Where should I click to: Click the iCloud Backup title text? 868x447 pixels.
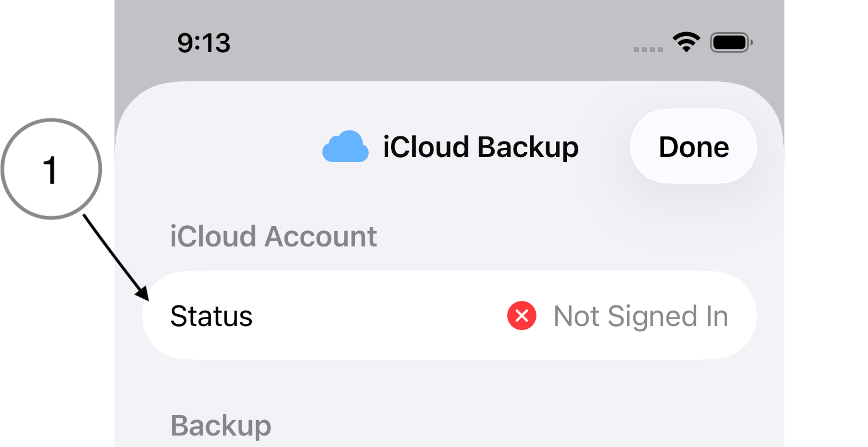480,147
